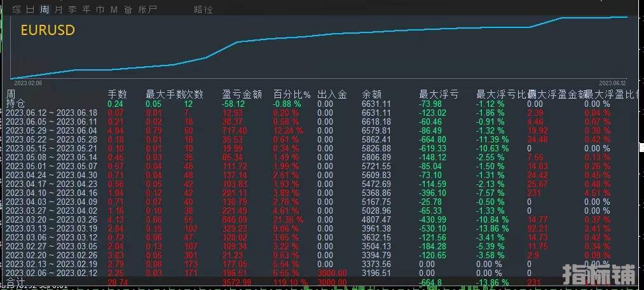644x290 pixels.
Task: Click the 最大浮亏 column header
Action: tap(439, 94)
